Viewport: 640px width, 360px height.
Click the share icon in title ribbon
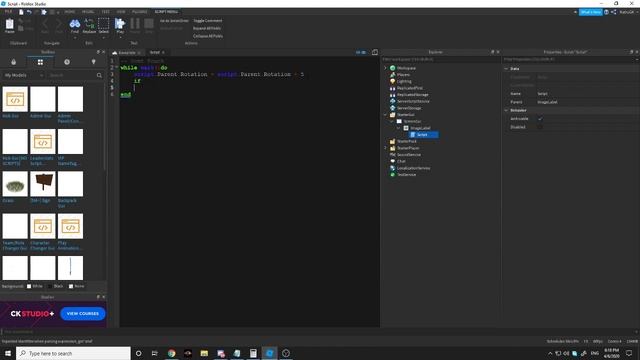tap(613, 12)
